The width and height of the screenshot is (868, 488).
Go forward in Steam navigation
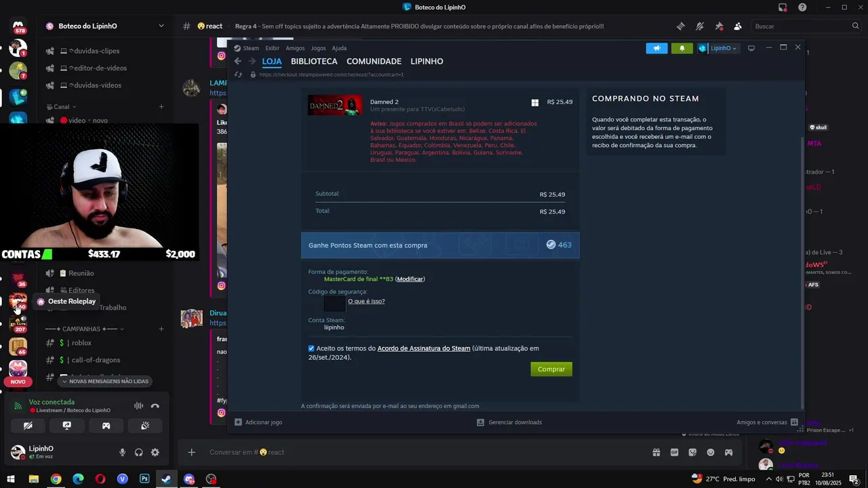click(252, 61)
